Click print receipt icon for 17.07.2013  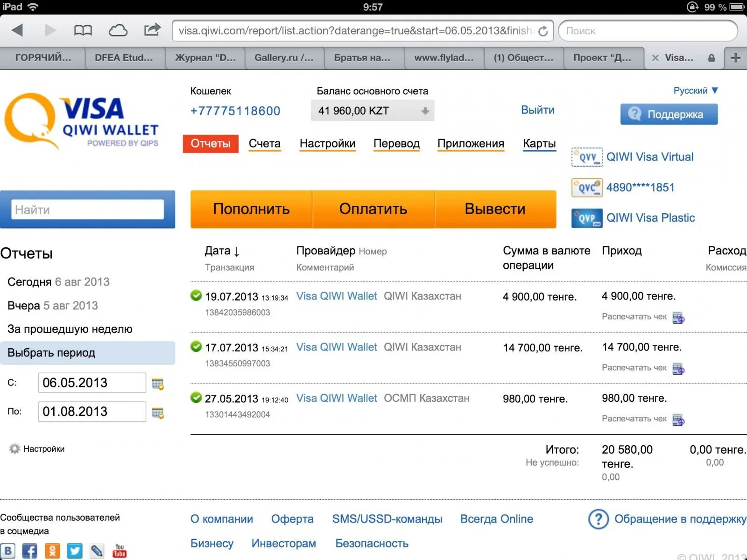(678, 369)
